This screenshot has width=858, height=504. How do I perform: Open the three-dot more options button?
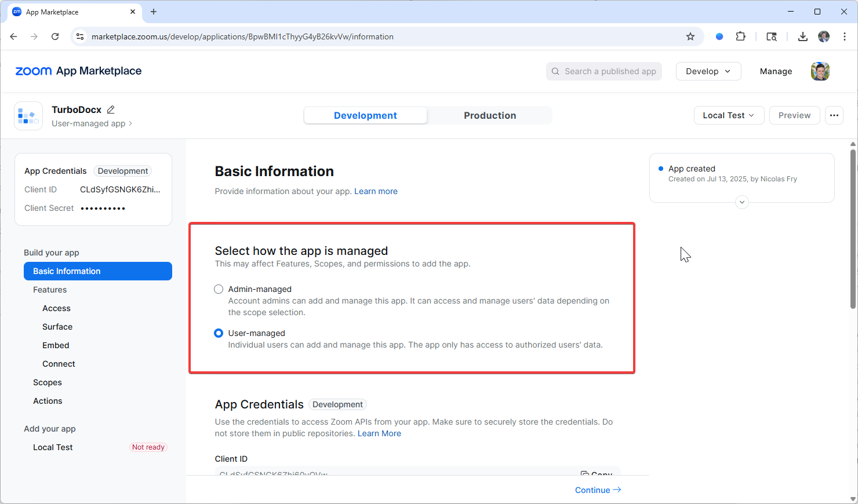[x=834, y=115]
